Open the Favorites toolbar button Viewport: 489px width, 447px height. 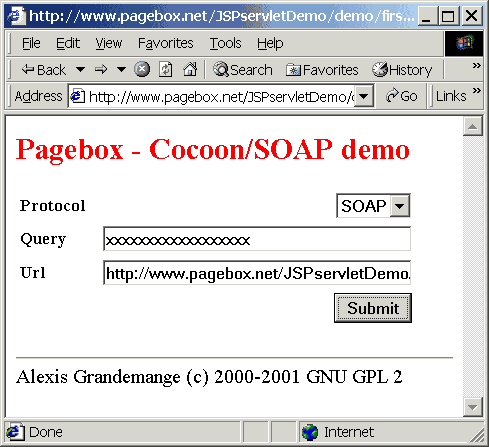click(x=322, y=70)
